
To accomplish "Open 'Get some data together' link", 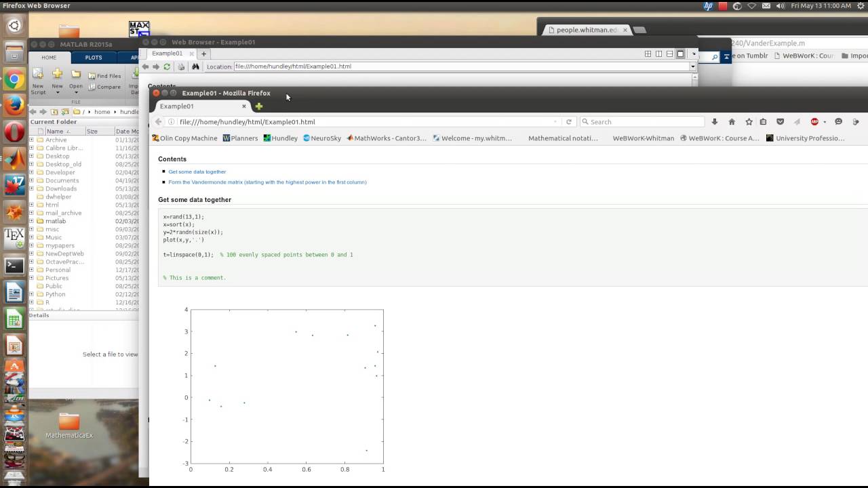I will 197,171.
